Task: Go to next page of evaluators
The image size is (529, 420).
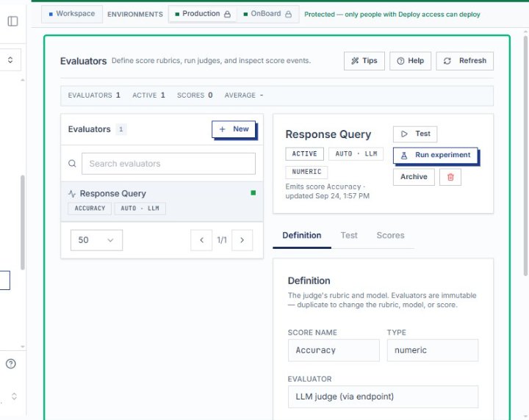Action: point(242,240)
